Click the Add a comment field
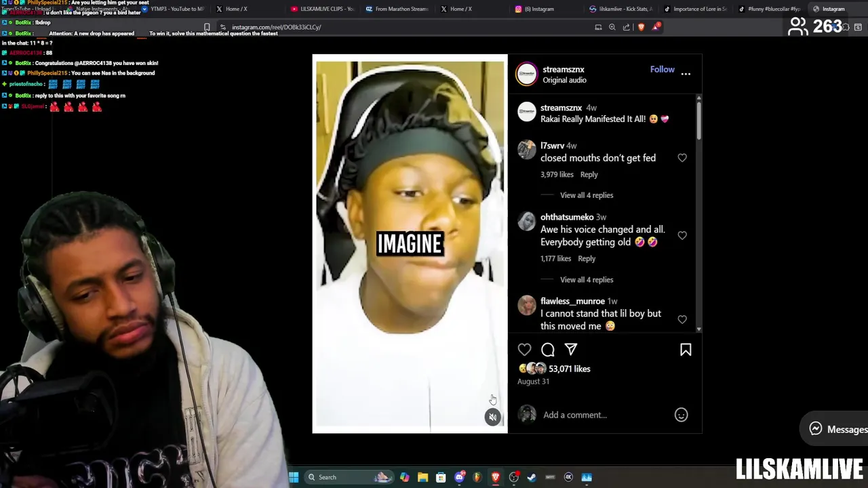 [604, 415]
